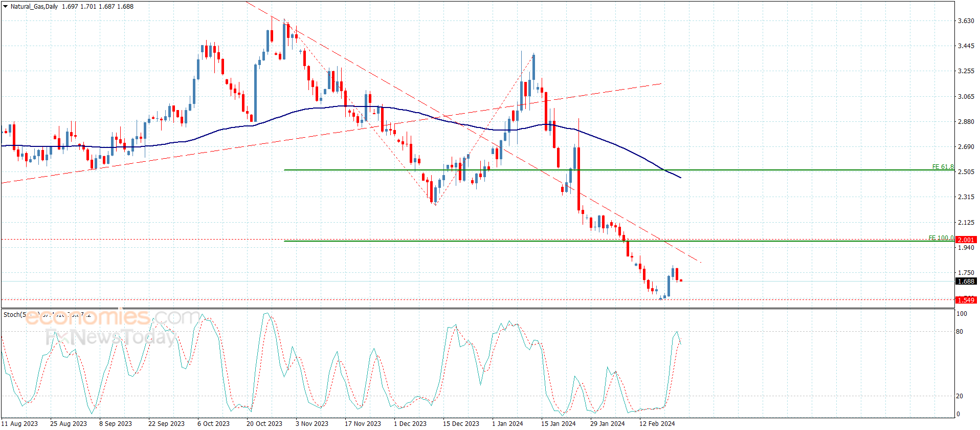980x430 pixels.
Task: Click the stochastic 100 scale label
Action: tap(962, 314)
